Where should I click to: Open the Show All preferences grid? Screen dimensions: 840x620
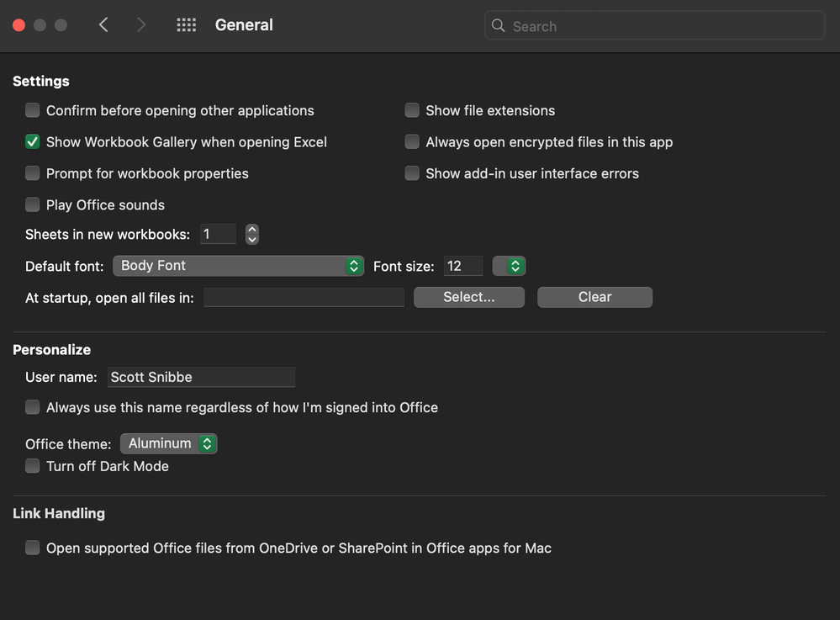[x=186, y=25]
